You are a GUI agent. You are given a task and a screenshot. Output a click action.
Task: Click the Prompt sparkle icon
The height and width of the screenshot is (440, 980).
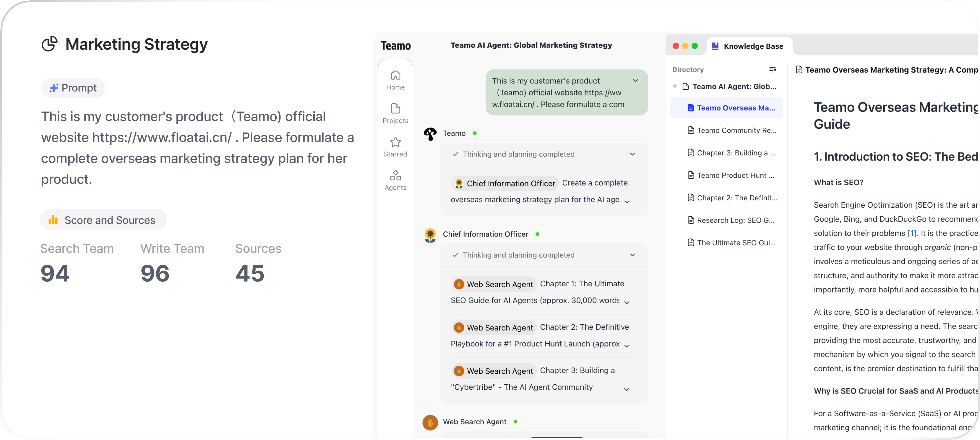coord(54,88)
